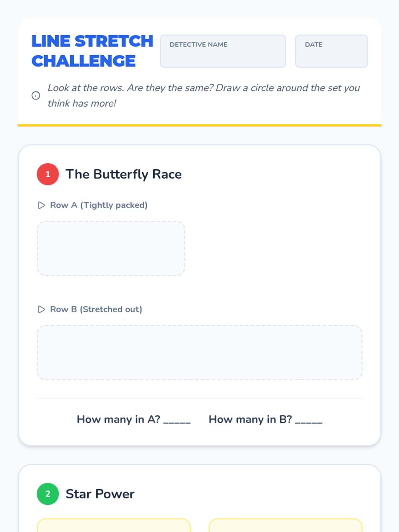Click the triangle icon next to Row A

pyautogui.click(x=41, y=205)
